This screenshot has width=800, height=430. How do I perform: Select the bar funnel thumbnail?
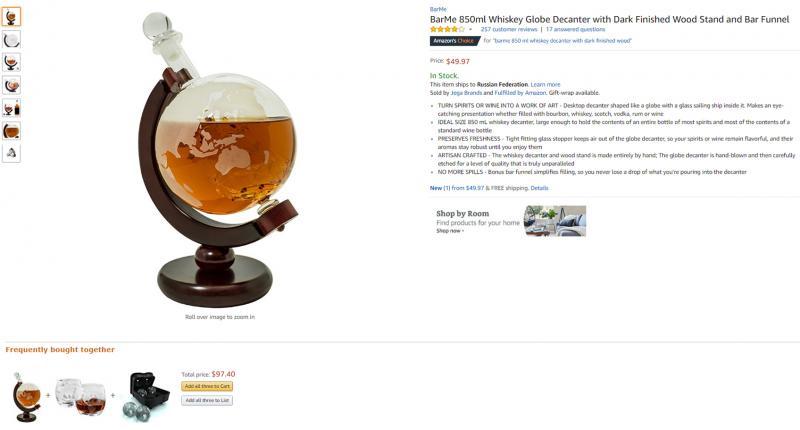11,153
